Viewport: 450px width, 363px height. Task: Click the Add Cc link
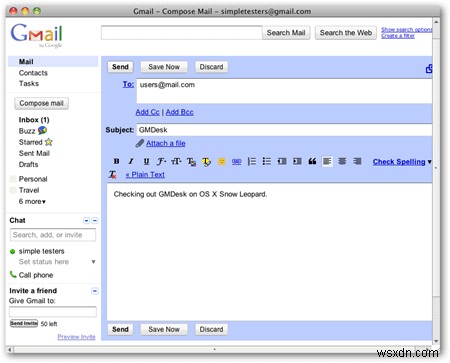click(x=147, y=112)
